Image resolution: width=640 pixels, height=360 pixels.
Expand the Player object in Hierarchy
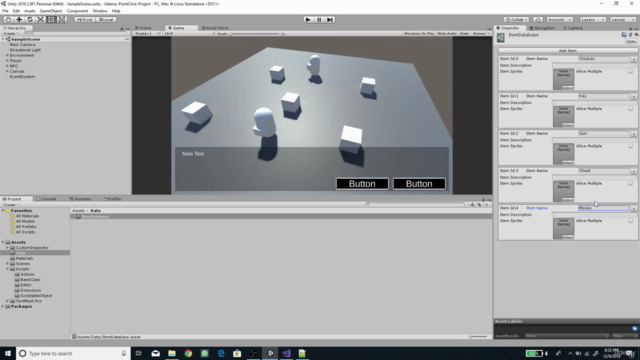pyautogui.click(x=7, y=60)
